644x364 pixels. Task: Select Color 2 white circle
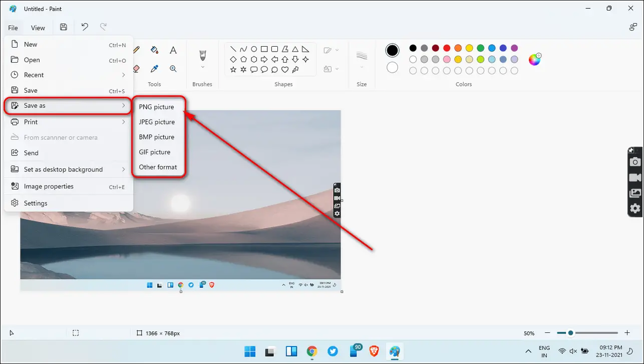point(393,67)
